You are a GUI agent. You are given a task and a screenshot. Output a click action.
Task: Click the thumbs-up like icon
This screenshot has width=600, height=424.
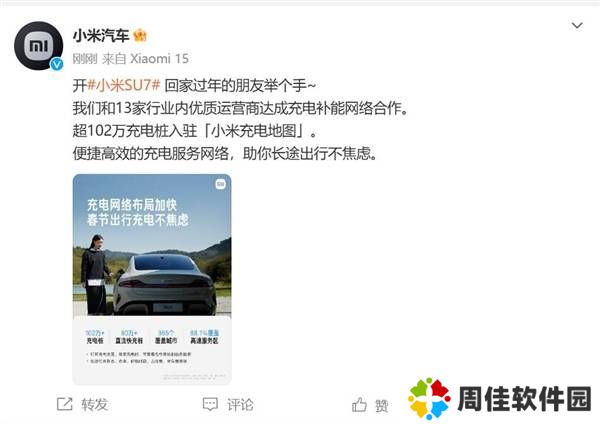(x=359, y=404)
